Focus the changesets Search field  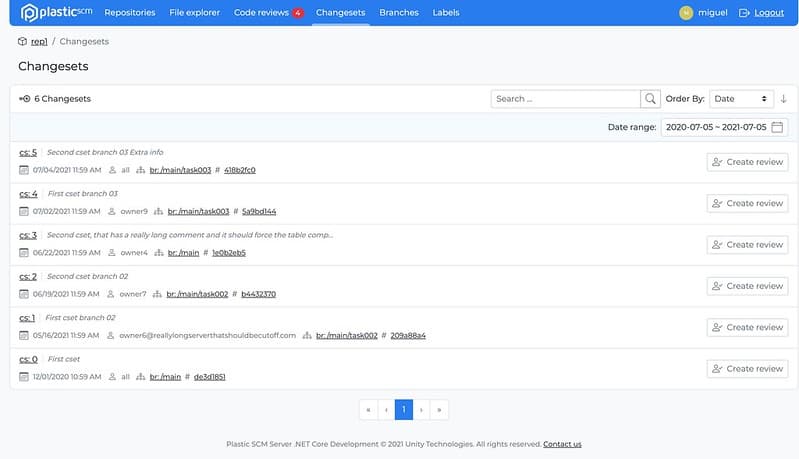point(565,99)
